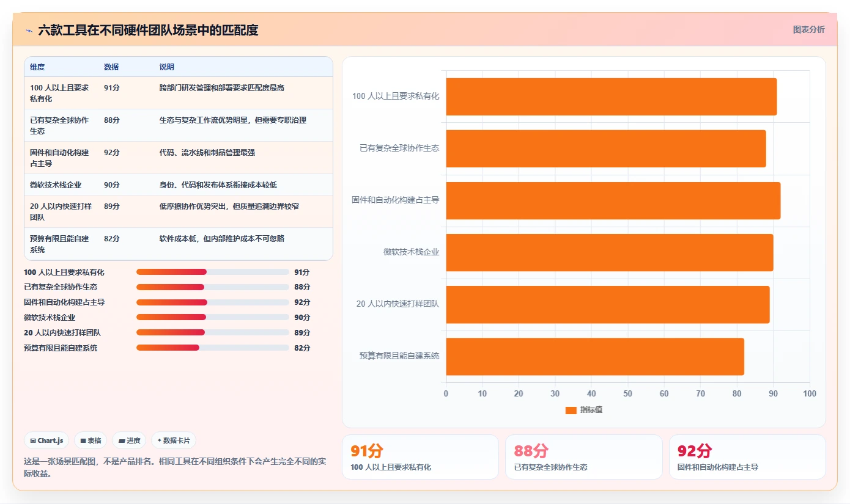Click the chart bar for 100 人以上且要求私有化
This screenshot has height=504, width=850.
tap(612, 97)
